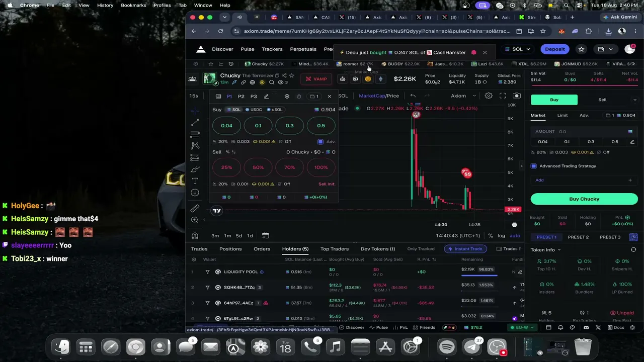Image resolution: width=644 pixels, height=362 pixels.
Task: Select the trend line drawing tool
Action: coord(195,123)
